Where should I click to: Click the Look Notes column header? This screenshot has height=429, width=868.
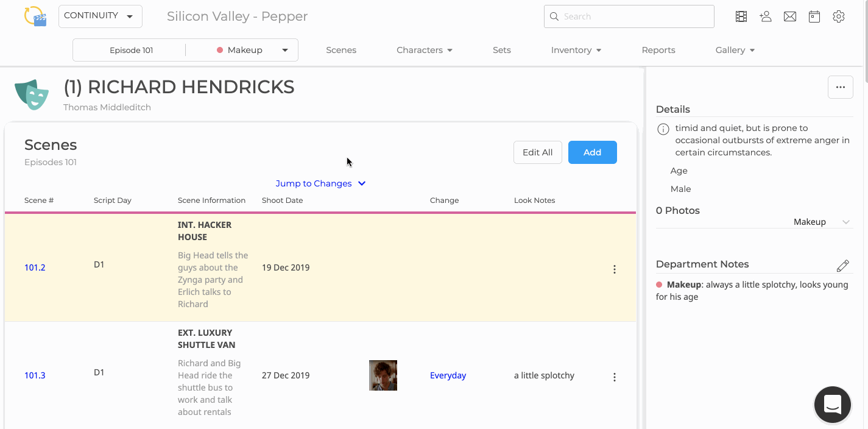[535, 200]
